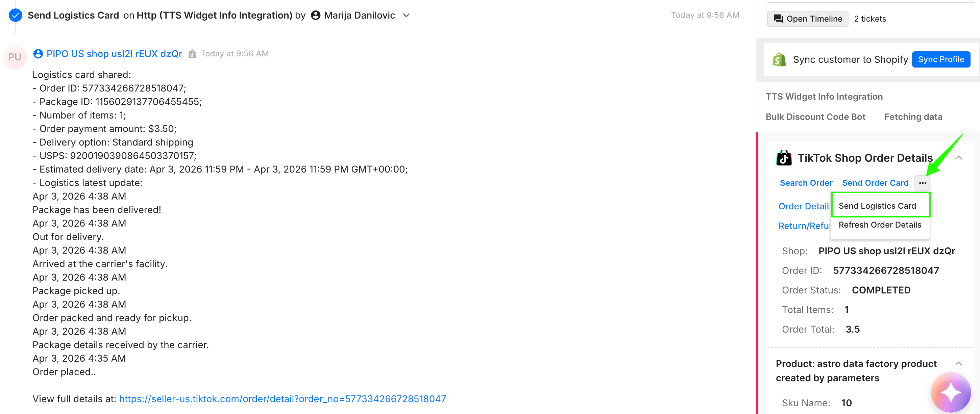Click the Search Order link
The height and width of the screenshot is (414, 980).
pos(806,183)
